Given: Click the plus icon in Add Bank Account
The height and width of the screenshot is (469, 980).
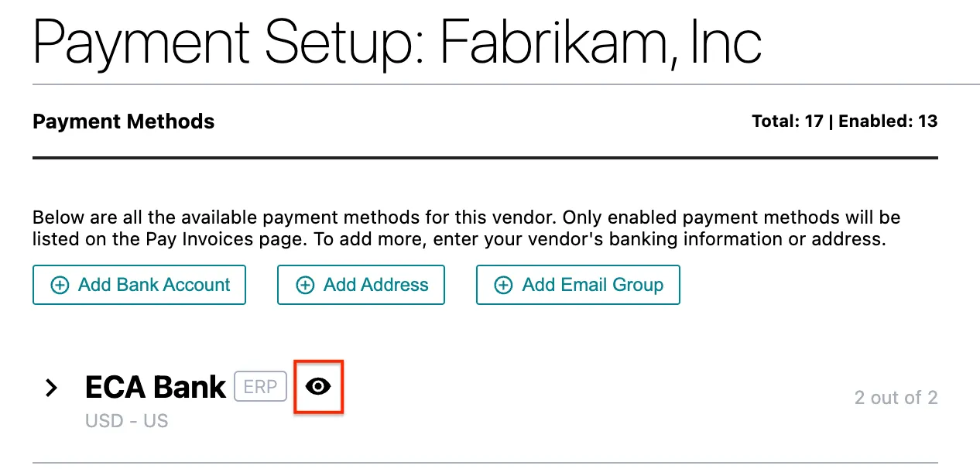Looking at the screenshot, I should click(60, 285).
